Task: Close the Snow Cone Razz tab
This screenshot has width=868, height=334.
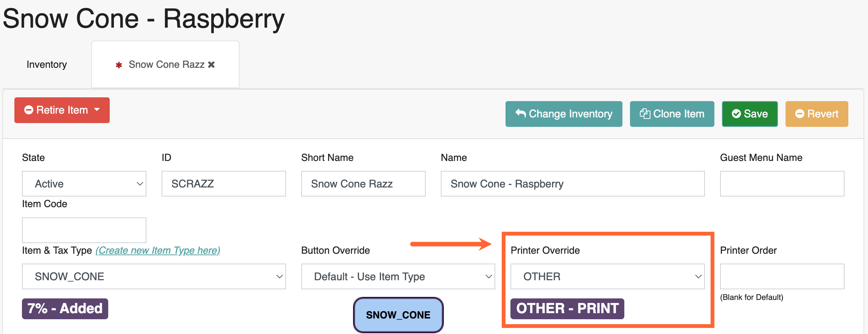Action: (x=212, y=65)
